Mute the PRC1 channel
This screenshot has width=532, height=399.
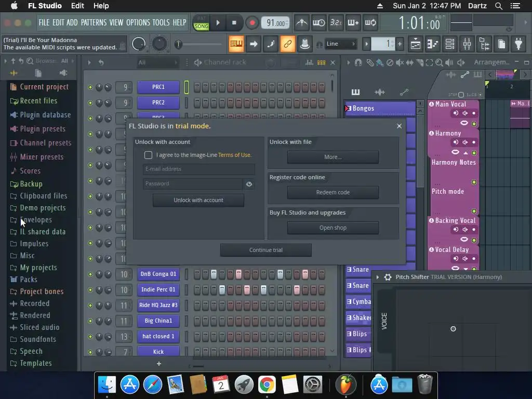coord(90,87)
